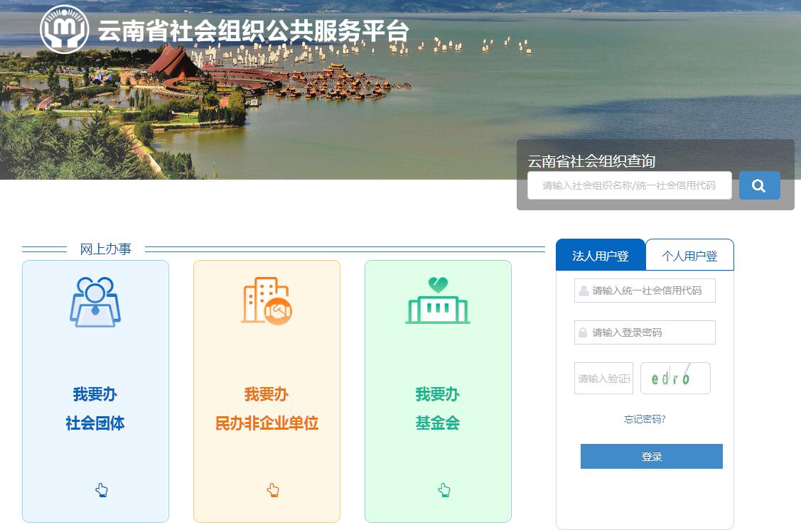Click the blue pointing hand icon
This screenshot has width=801, height=532.
click(x=102, y=490)
